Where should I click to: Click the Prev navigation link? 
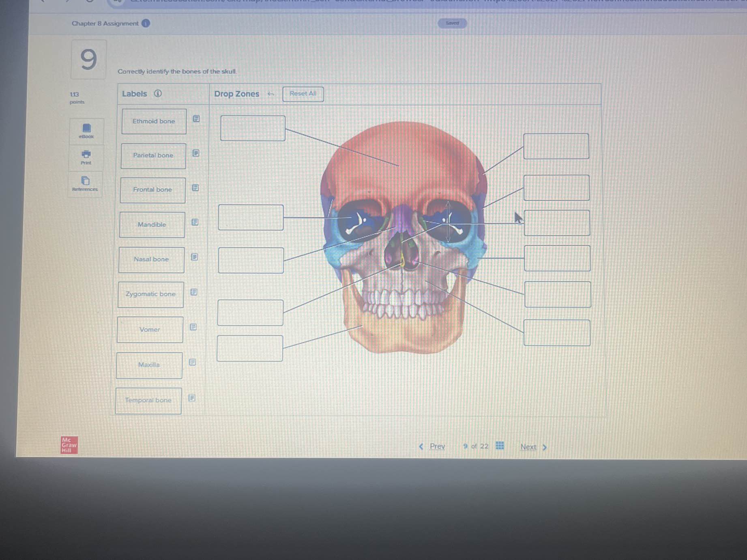438,446
